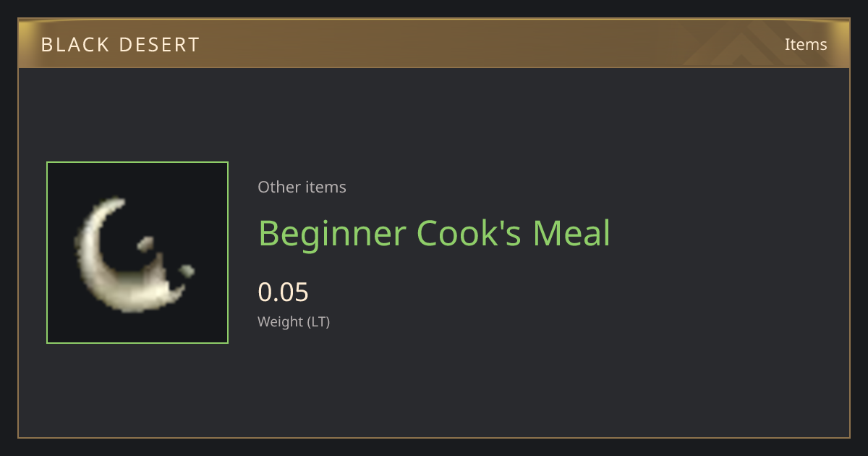Open the Items link in header
Image resolution: width=868 pixels, height=456 pixels.
click(x=806, y=44)
